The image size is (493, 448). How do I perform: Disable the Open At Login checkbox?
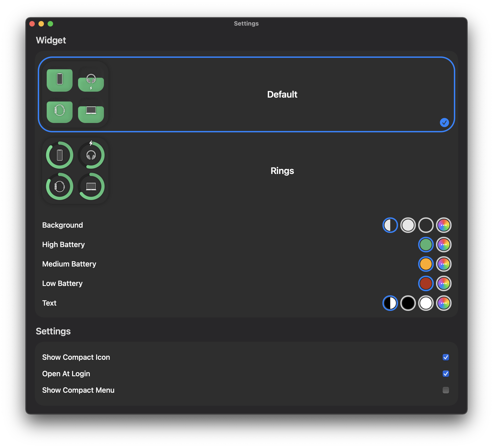pyautogui.click(x=446, y=374)
